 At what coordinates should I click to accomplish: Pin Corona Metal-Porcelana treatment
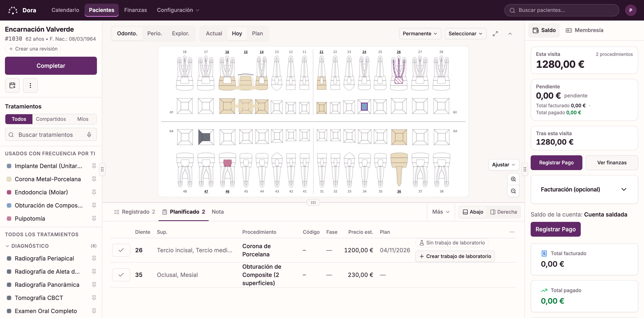pos(94,179)
